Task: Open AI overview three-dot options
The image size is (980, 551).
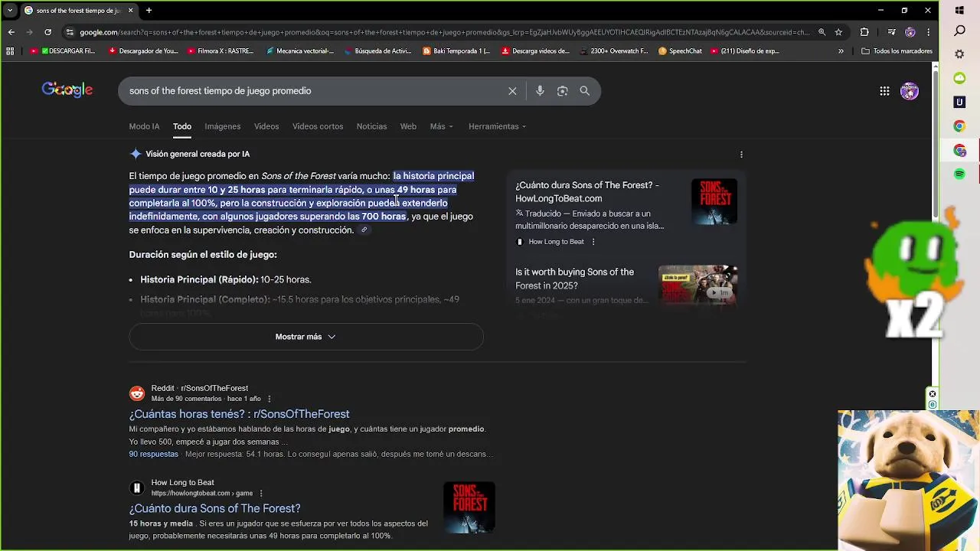Action: click(x=741, y=155)
